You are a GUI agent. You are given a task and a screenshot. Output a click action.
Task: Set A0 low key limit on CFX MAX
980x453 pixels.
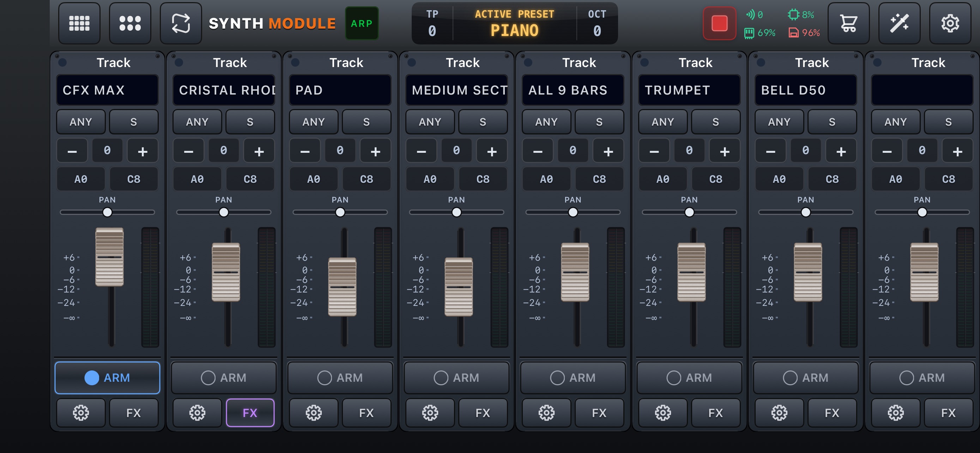(x=81, y=179)
